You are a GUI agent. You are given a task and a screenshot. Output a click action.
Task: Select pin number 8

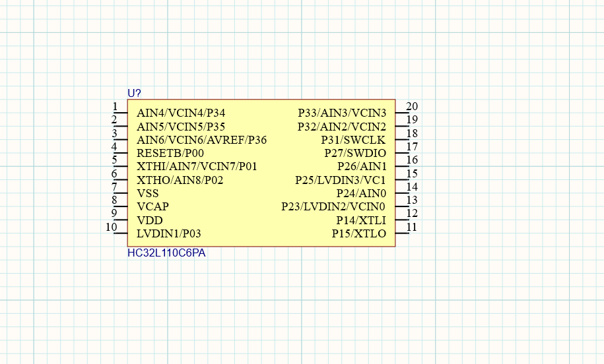pos(114,200)
